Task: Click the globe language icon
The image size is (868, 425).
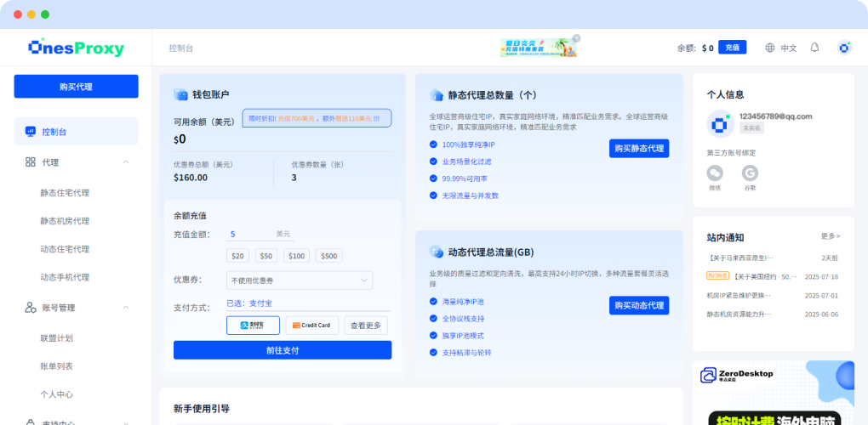Action: point(770,48)
